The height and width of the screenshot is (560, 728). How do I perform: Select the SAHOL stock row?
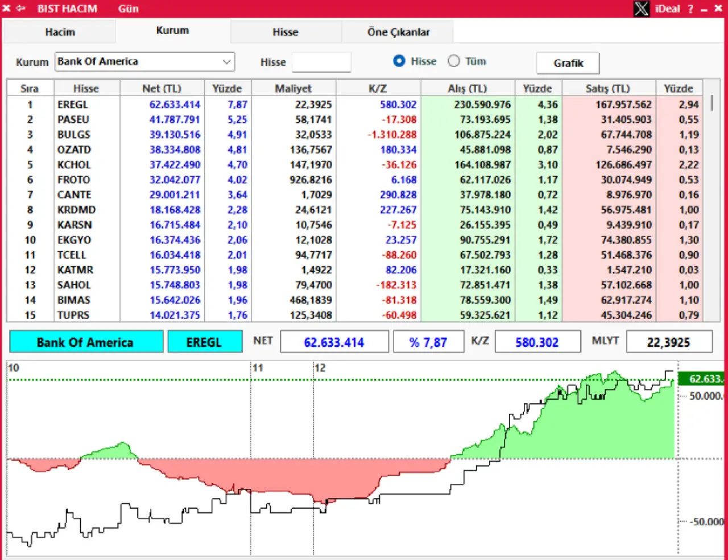(355, 285)
